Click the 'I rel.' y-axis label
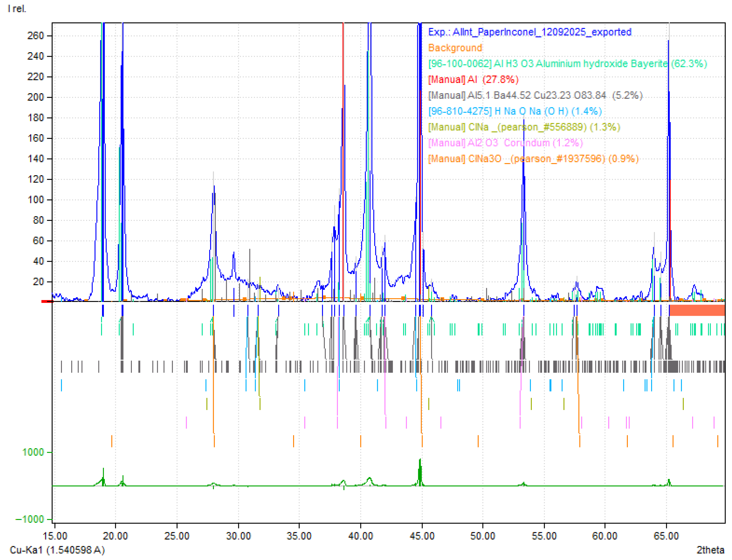732x560 pixels. tap(17, 9)
